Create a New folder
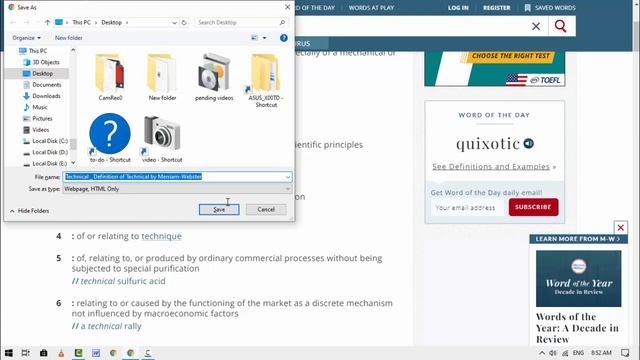 69,38
